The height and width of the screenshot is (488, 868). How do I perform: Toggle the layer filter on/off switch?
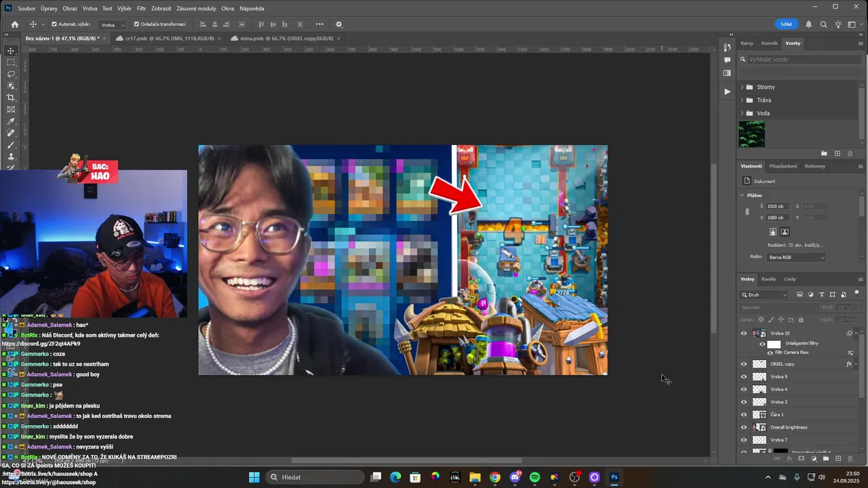pos(856,293)
